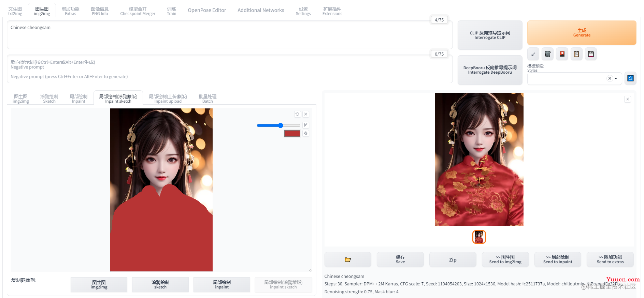Open the Settings tab

pos(303,11)
